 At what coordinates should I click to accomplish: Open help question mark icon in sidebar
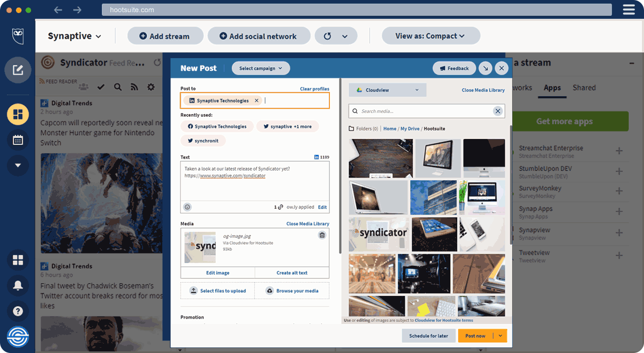pos(18,311)
